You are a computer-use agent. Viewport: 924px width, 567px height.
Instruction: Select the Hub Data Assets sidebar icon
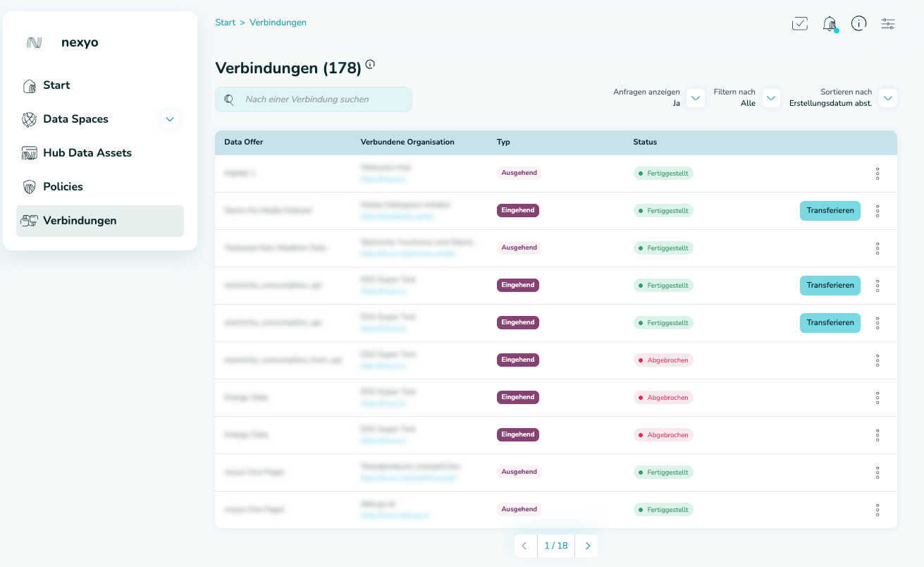(28, 152)
